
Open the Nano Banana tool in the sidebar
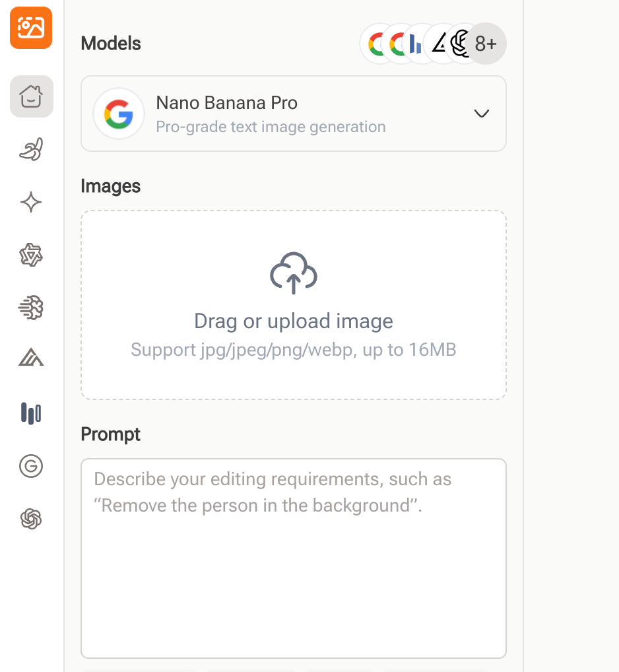click(31, 149)
